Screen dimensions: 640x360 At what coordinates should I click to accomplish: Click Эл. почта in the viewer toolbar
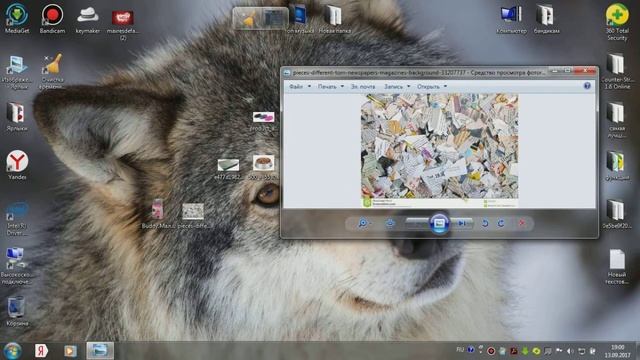pos(363,87)
